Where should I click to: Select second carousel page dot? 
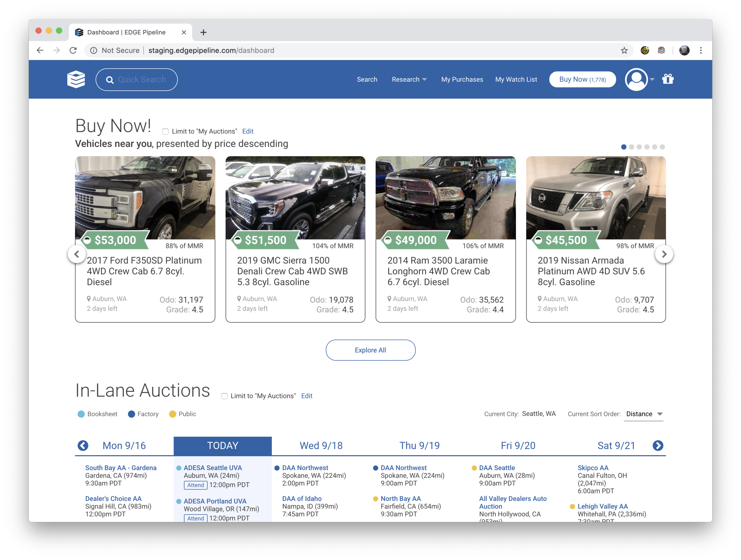tap(631, 147)
